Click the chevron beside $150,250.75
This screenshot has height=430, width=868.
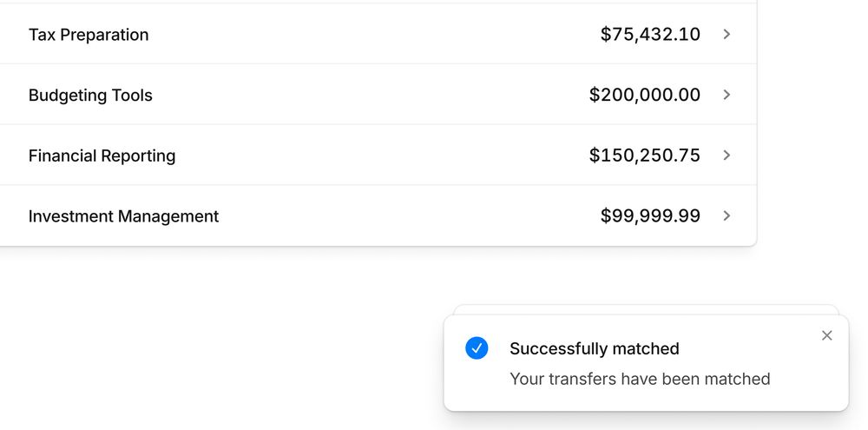click(727, 155)
